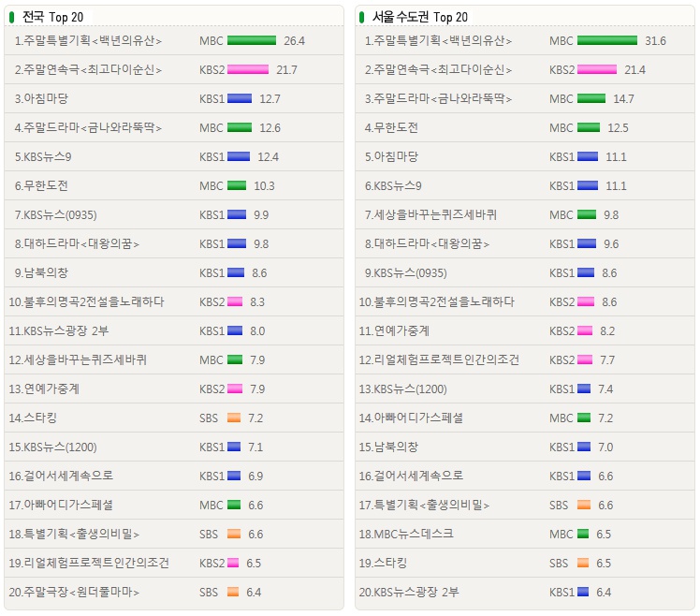Click the 8.3 rating value
The image size is (700, 616).
click(257, 302)
